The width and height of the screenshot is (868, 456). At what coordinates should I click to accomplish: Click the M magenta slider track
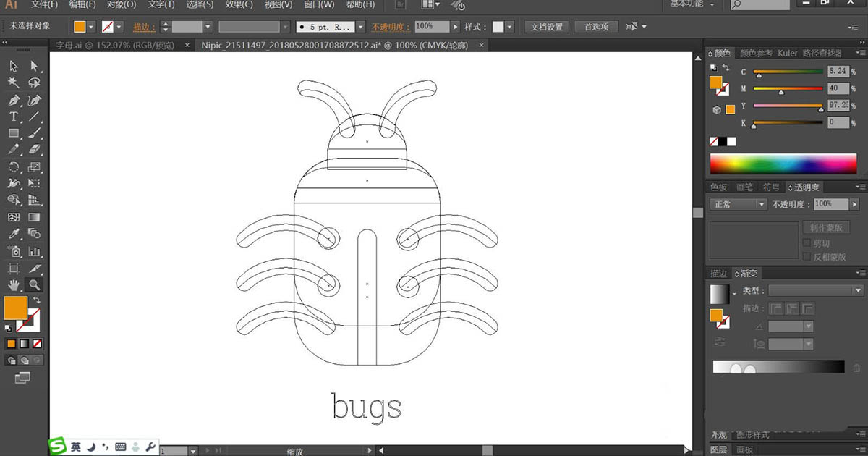pyautogui.click(x=788, y=88)
